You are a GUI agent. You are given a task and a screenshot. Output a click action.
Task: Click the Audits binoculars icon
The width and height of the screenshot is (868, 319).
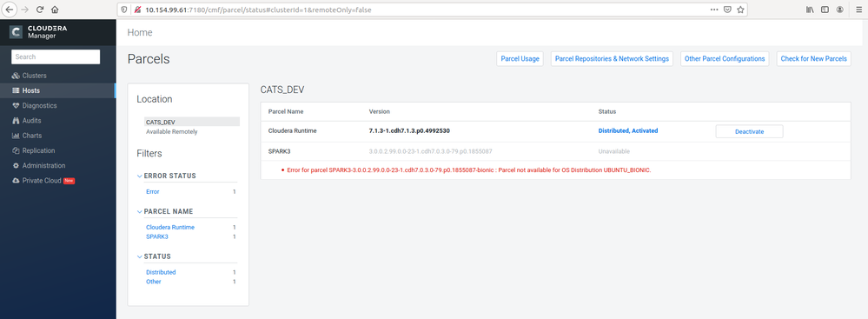[x=16, y=121]
